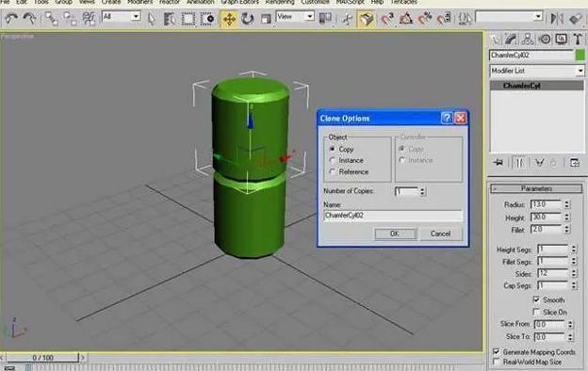588x371 pixels.
Task: Toggle the Spinner Snap icon
Action: (444, 18)
